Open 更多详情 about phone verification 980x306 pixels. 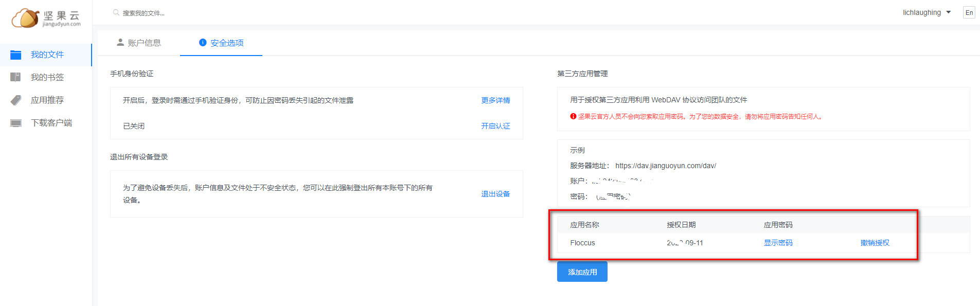(495, 100)
